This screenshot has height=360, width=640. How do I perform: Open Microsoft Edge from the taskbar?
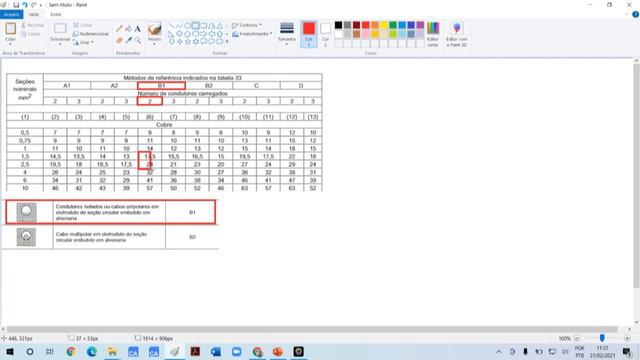tap(92, 351)
